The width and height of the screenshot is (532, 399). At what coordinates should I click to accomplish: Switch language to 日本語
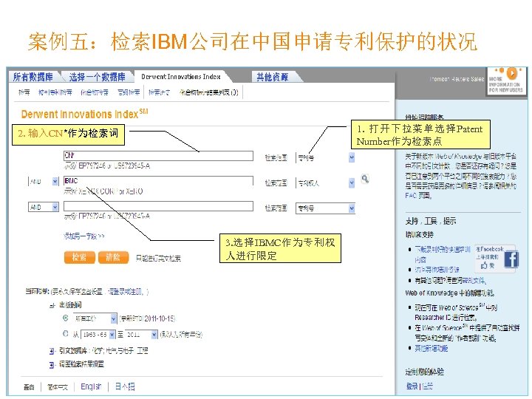coord(125,386)
